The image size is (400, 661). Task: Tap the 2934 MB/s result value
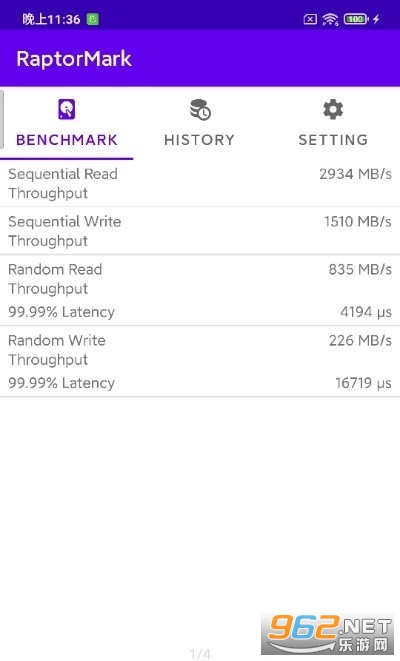tap(355, 174)
